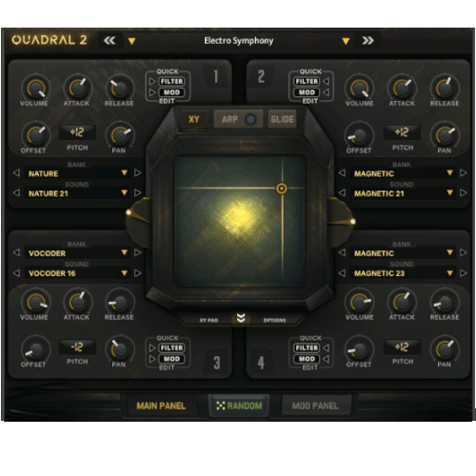The image size is (476, 476).
Task: Click previous sound arrow beside NATURE 21
Action: (16, 192)
